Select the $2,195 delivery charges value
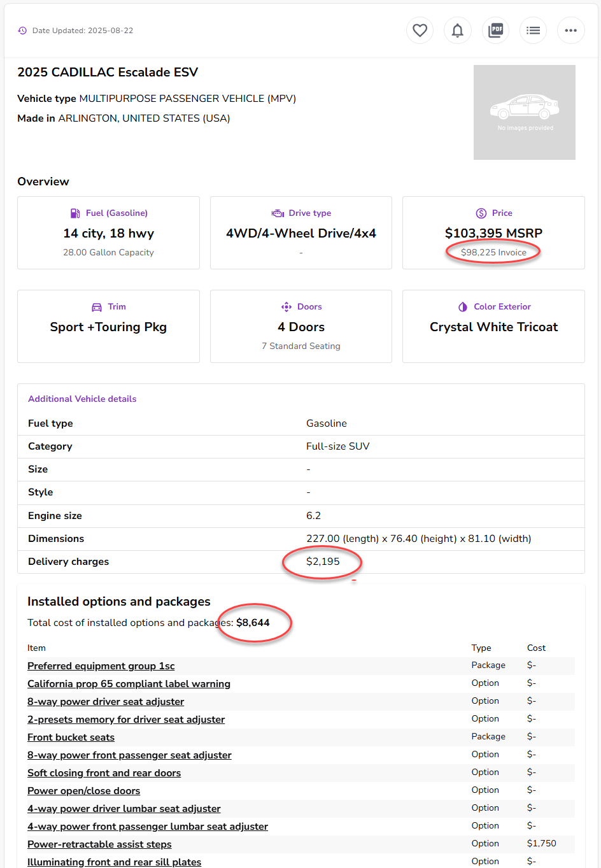Viewport: 601px width, 868px height. [x=323, y=561]
